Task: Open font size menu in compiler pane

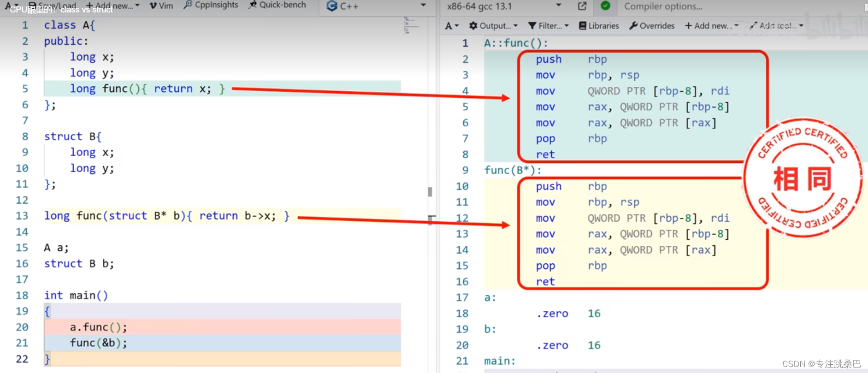Action: tap(452, 26)
